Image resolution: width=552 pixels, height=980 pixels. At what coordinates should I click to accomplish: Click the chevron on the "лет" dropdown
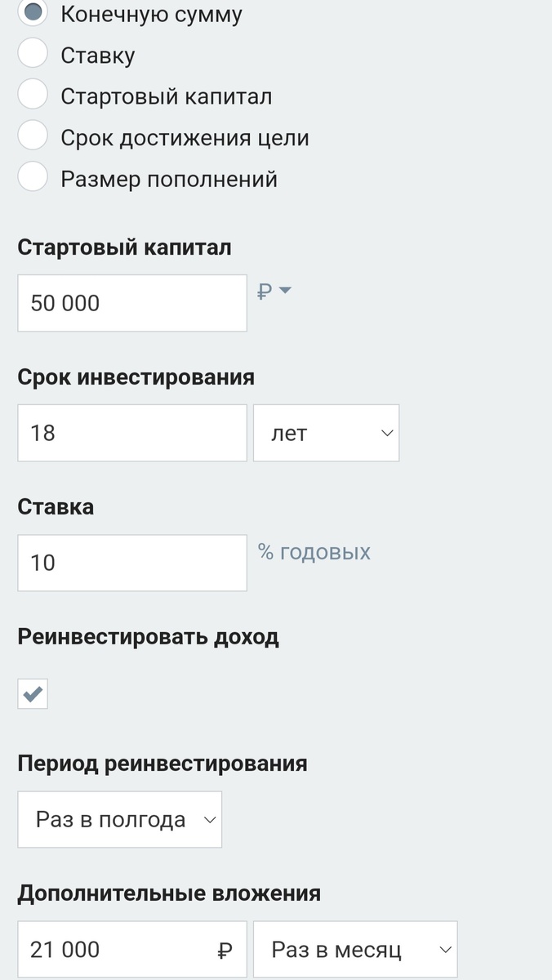(x=385, y=433)
